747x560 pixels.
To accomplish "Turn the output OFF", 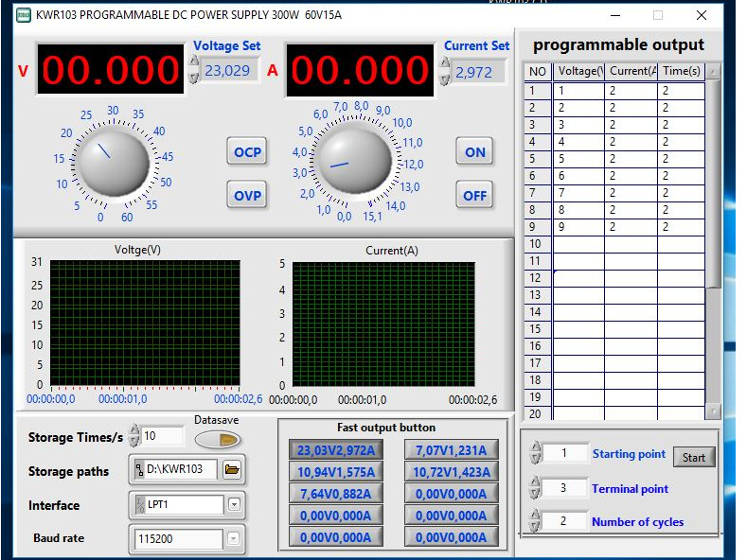I will point(474,195).
